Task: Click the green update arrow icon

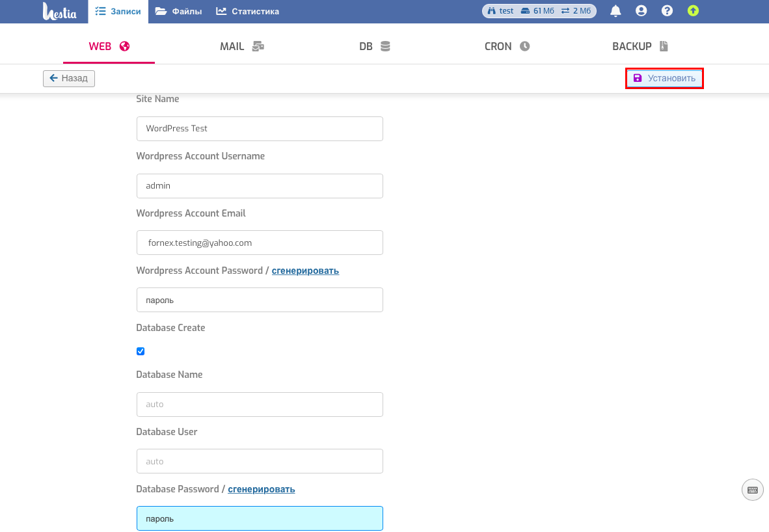Action: tap(693, 11)
